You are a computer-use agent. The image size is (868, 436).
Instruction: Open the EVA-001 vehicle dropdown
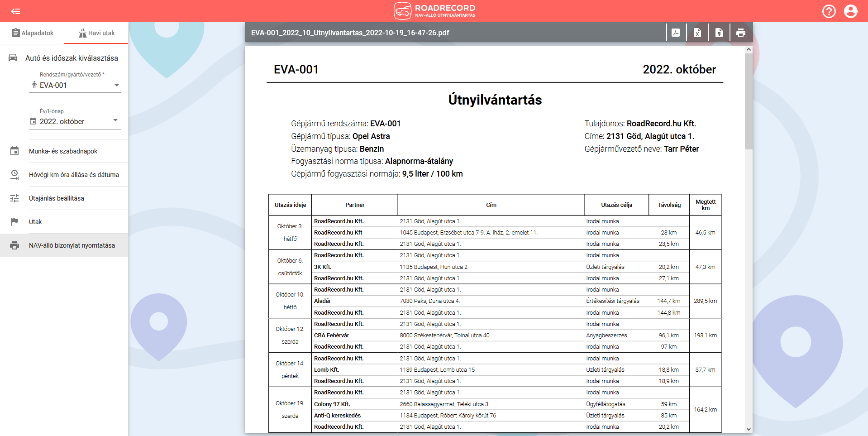point(75,85)
